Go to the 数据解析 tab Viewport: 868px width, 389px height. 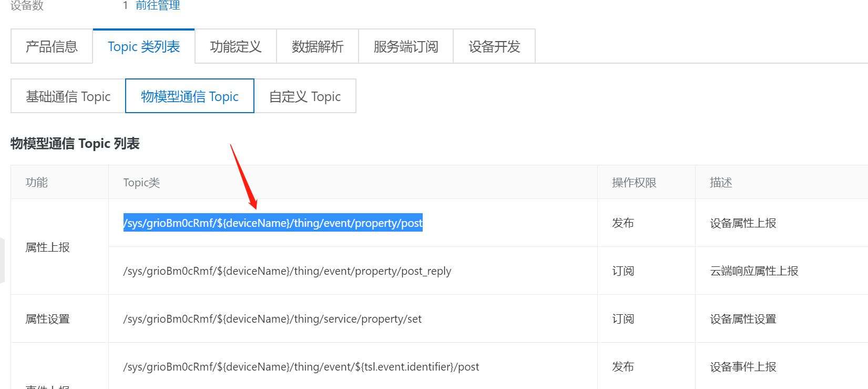[318, 46]
